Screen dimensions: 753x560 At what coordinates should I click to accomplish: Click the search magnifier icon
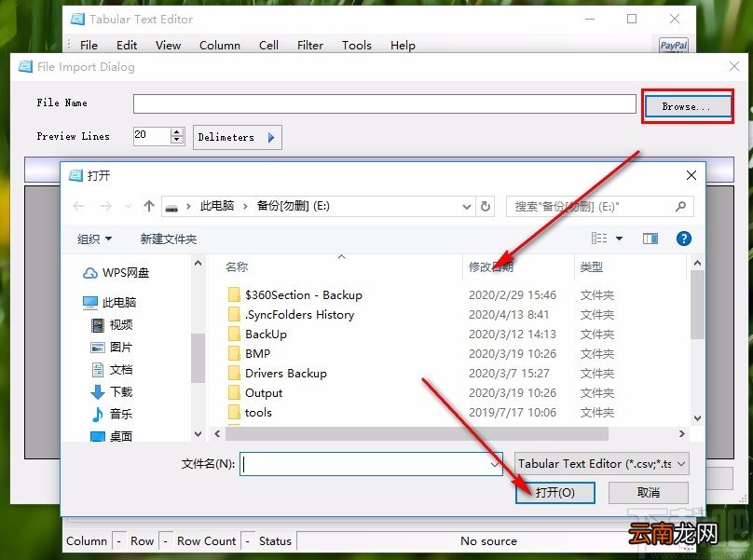point(680,207)
